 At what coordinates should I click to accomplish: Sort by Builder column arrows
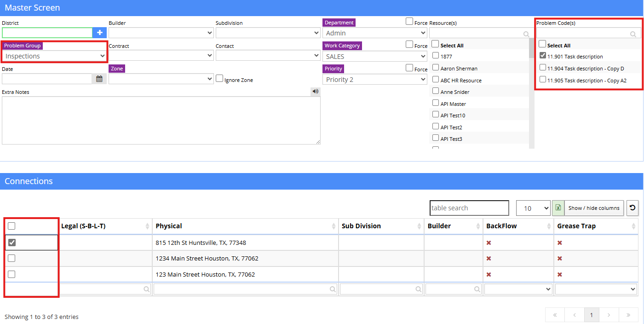478,226
